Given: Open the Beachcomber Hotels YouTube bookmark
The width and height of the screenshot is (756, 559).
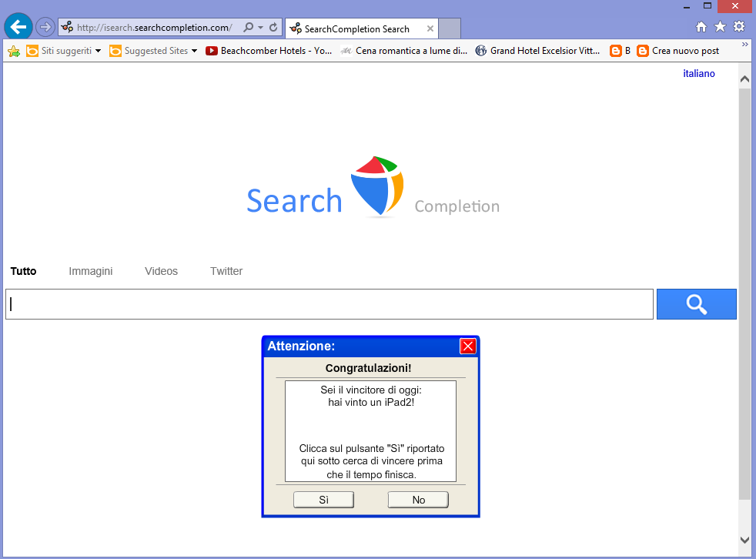Looking at the screenshot, I should [x=269, y=51].
